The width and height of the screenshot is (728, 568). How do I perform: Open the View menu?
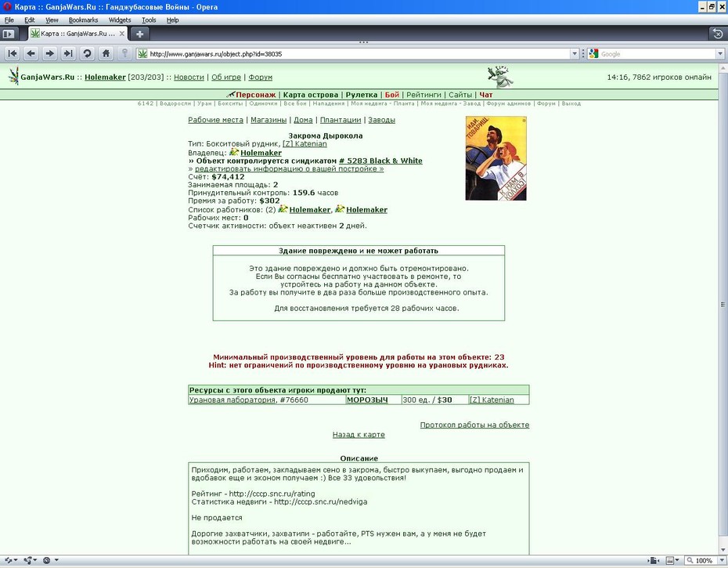pos(52,20)
